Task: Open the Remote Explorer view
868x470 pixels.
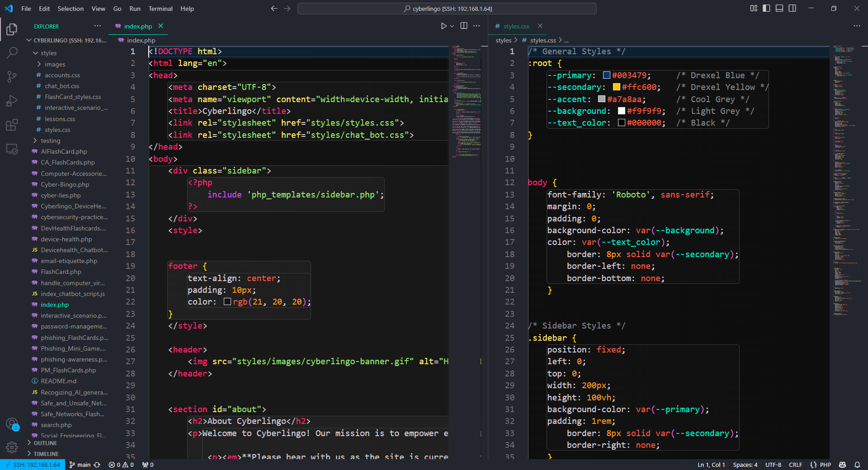Action: click(x=12, y=149)
